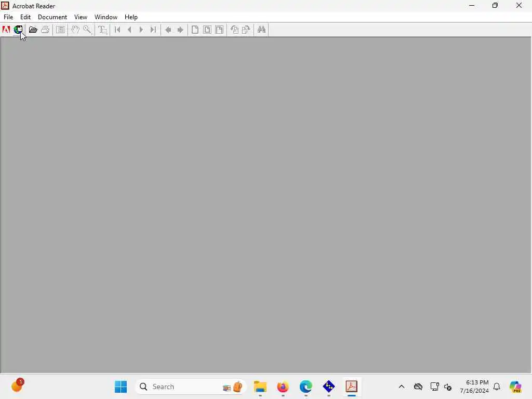Click the muted volume tray icon
532x399 pixels.
pyautogui.click(x=448, y=387)
